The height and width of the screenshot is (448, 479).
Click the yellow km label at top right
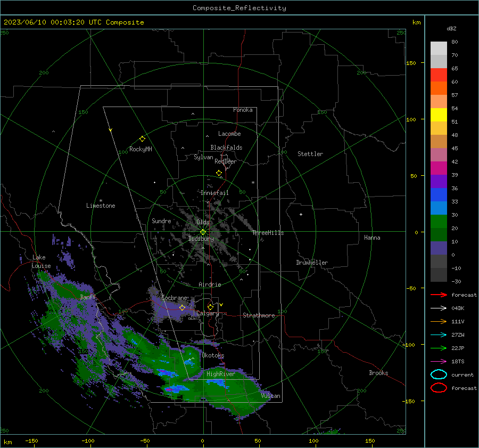click(416, 22)
